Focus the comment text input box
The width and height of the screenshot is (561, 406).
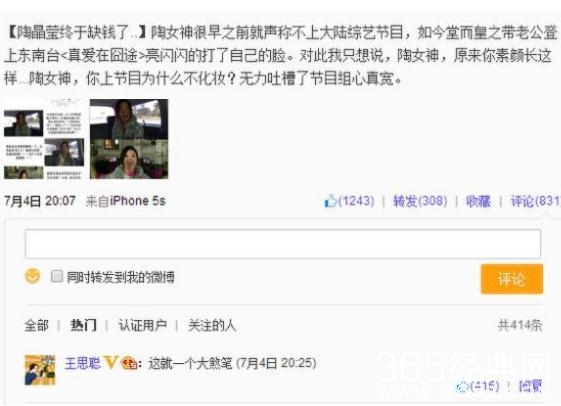click(x=283, y=244)
